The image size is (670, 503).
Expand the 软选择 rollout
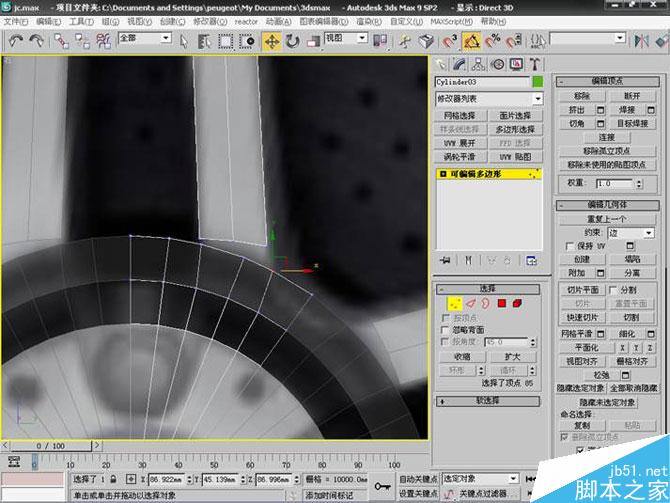(488, 400)
